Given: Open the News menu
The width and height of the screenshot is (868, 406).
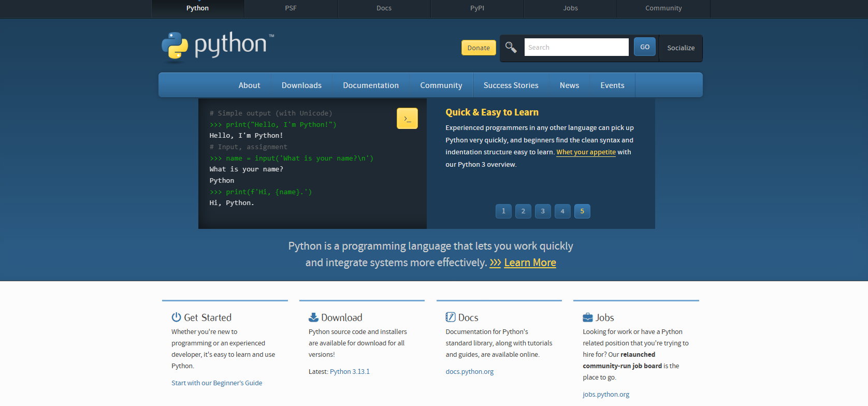Looking at the screenshot, I should point(570,85).
